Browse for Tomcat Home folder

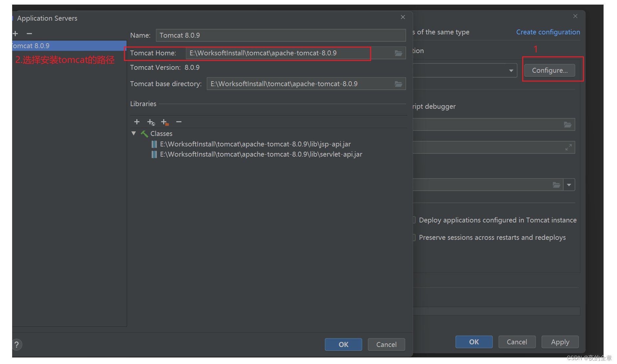coord(398,53)
